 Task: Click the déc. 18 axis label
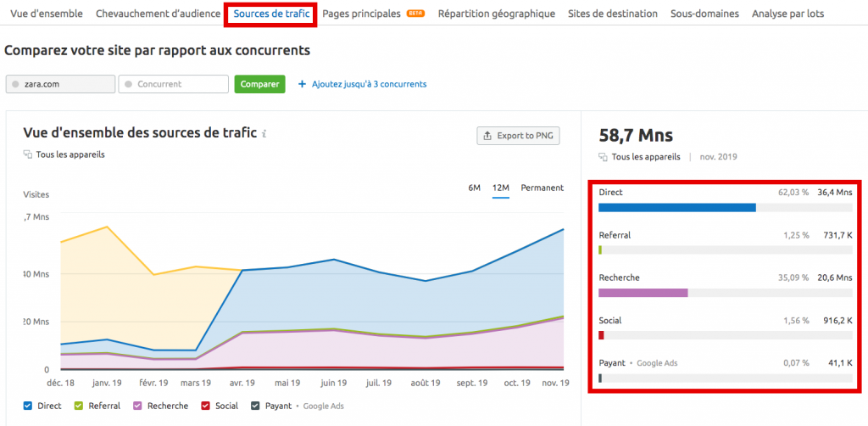tap(61, 383)
